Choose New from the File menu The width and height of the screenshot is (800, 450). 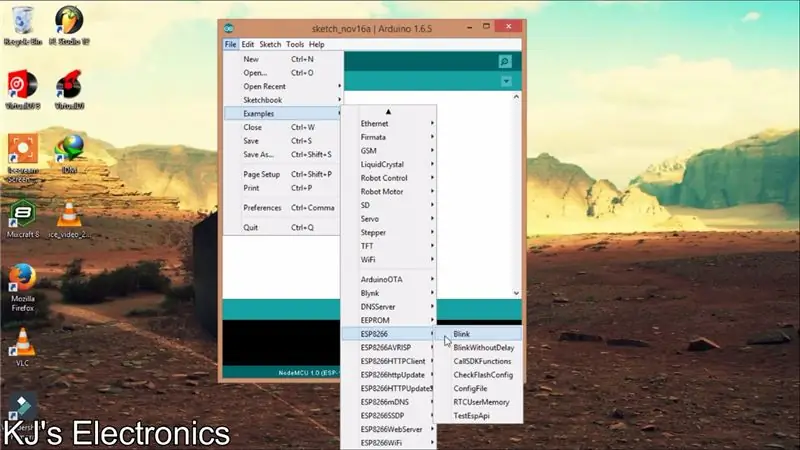[x=283, y=59]
